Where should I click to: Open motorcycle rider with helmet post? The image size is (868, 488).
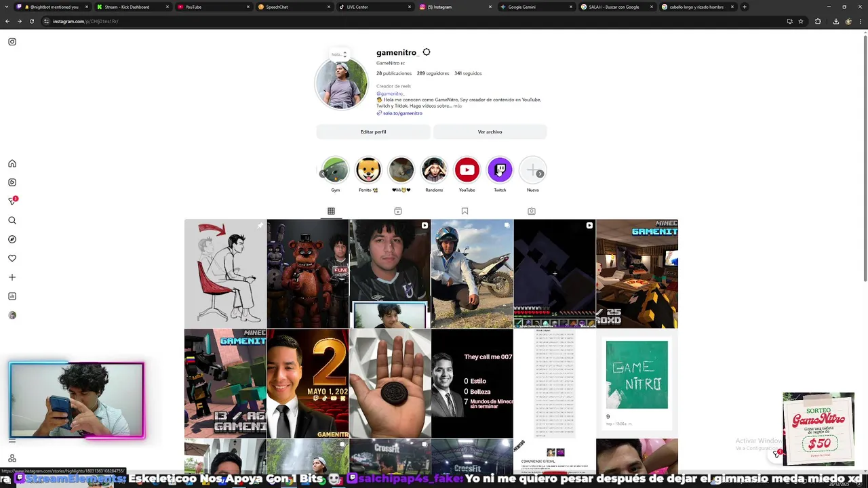472,274
